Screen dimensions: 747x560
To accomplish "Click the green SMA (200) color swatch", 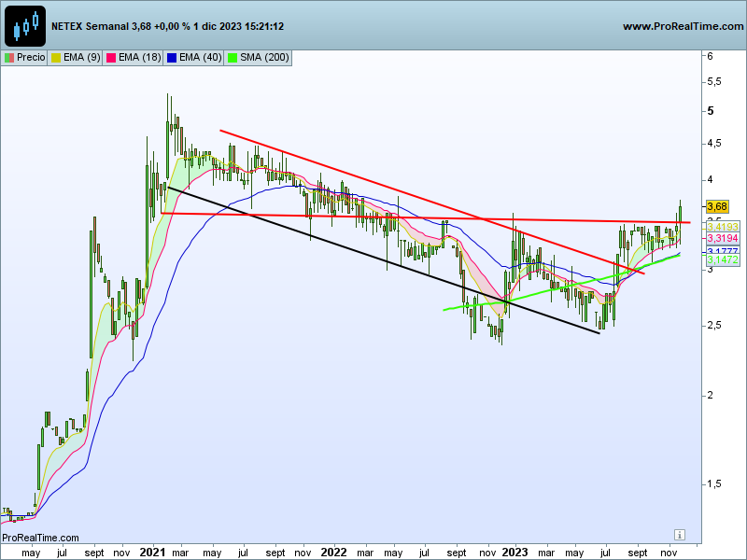I will coord(233,58).
